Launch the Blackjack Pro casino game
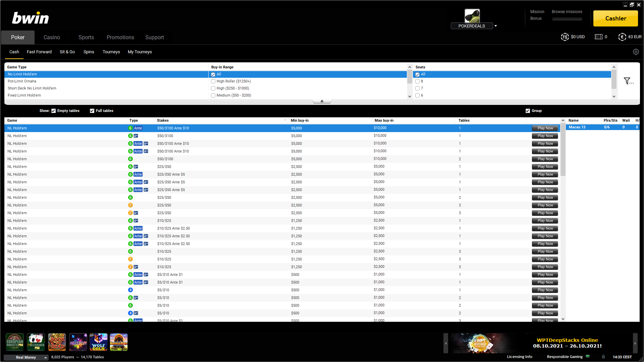The width and height of the screenshot is (644, 362). click(x=36, y=342)
